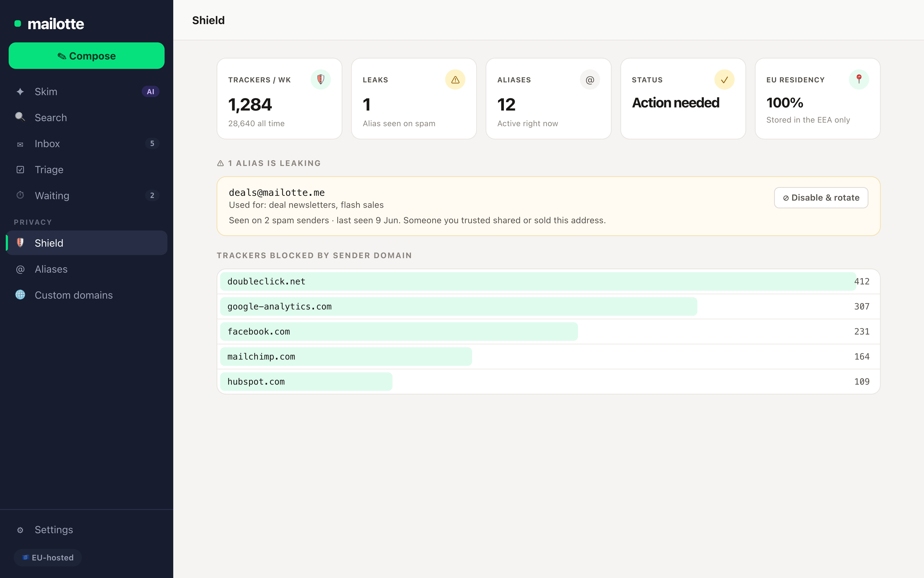Click the doubleclick.net tracker bar

coord(538,281)
